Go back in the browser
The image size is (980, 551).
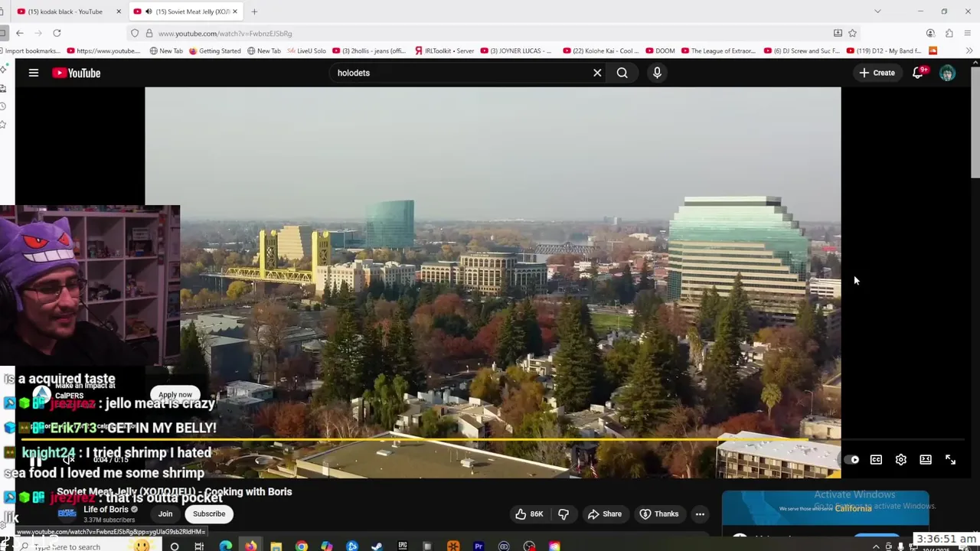tap(20, 33)
